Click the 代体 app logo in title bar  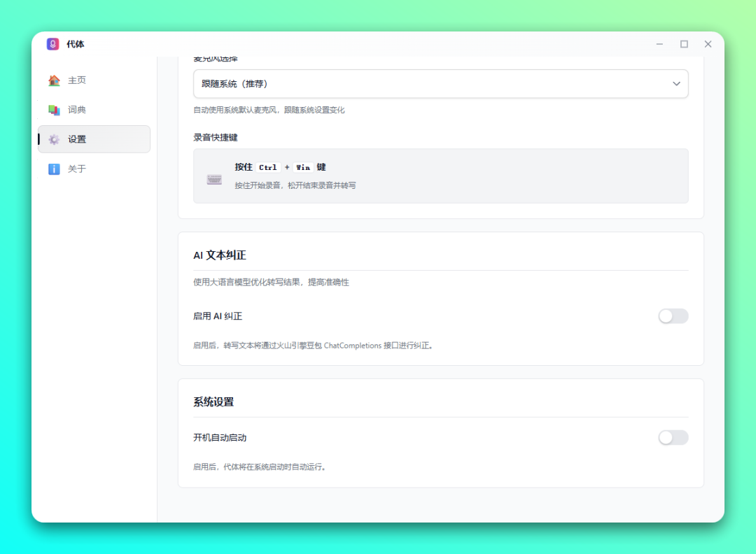(53, 44)
